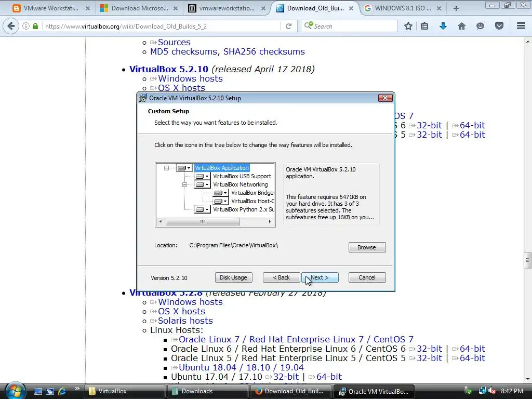Switch to the taskbar Download_Old_Buil... Firefox window
Viewport: 532px width, 399px height.
point(290,391)
